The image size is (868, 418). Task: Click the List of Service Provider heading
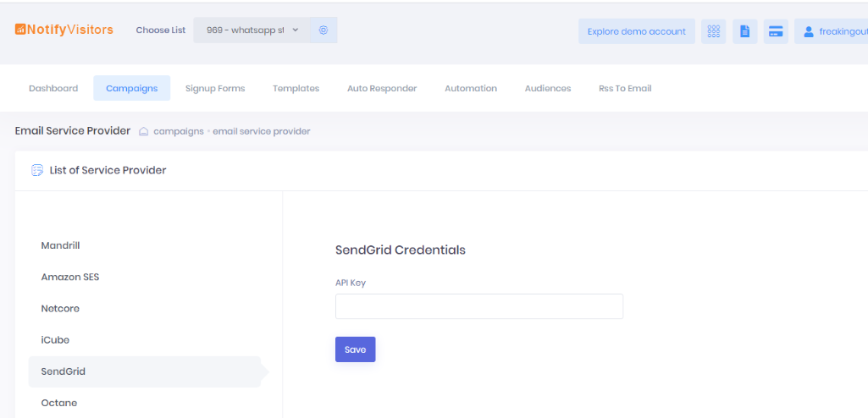pos(108,170)
